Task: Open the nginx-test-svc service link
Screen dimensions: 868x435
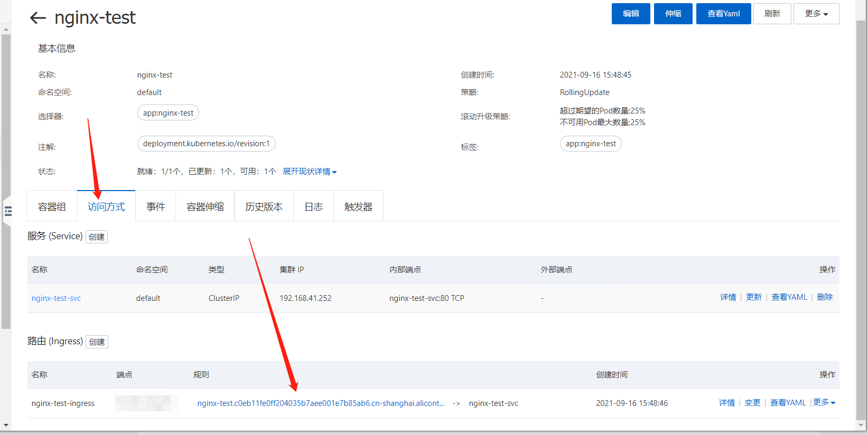Action: click(56, 298)
